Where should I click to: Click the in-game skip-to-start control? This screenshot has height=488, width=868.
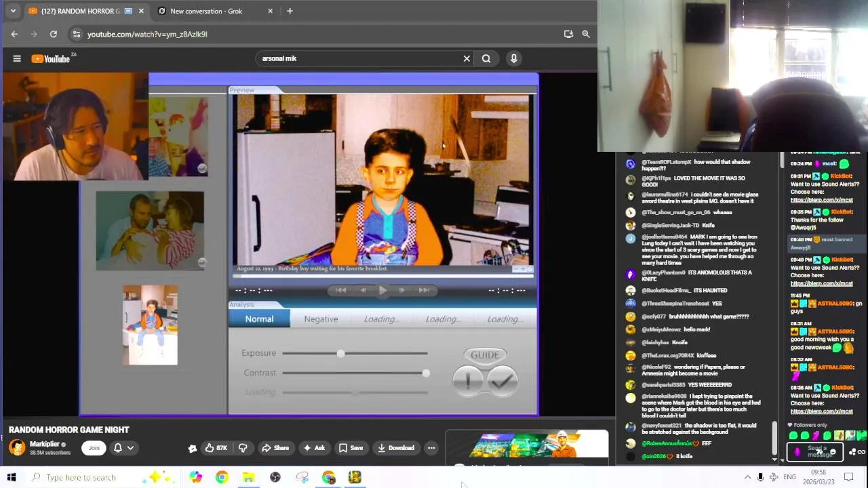coord(340,290)
